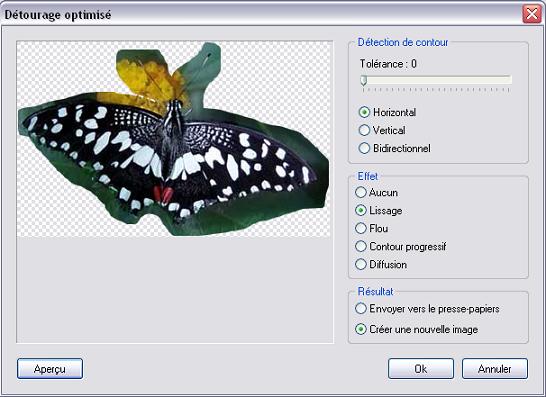Click the Tolérance : 0 label
The image size is (546, 397).
388,64
